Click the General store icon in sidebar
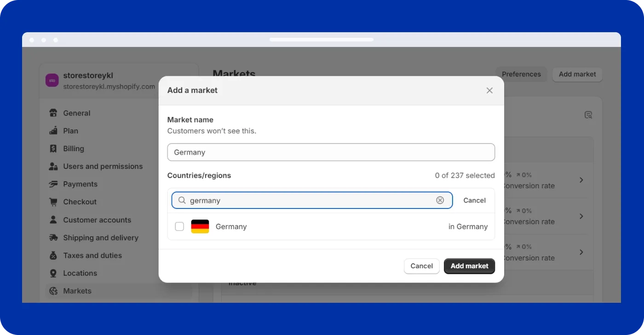This screenshot has width=644, height=335. 53,113
